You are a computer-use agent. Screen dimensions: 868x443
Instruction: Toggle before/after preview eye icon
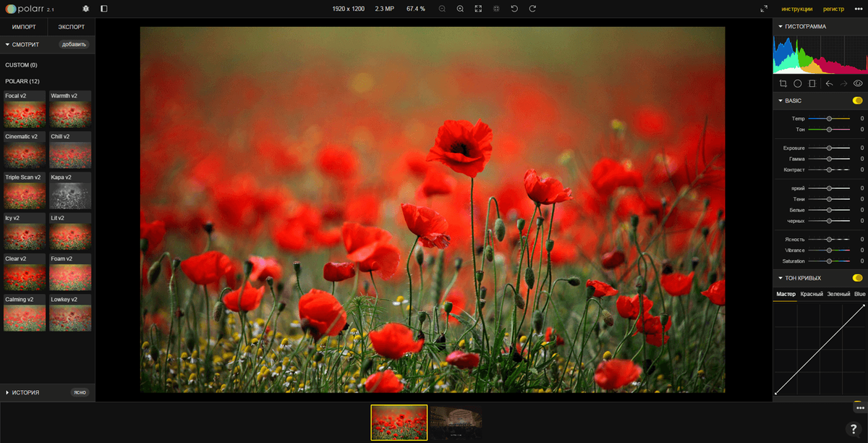tap(858, 83)
